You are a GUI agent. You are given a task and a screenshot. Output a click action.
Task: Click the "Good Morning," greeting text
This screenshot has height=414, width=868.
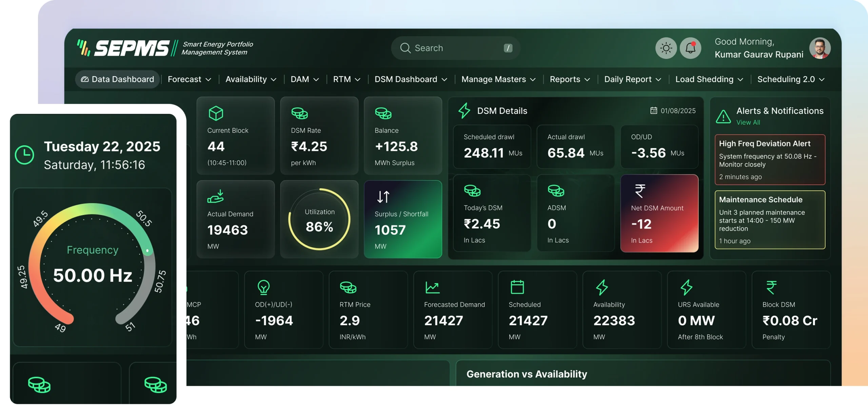point(744,42)
